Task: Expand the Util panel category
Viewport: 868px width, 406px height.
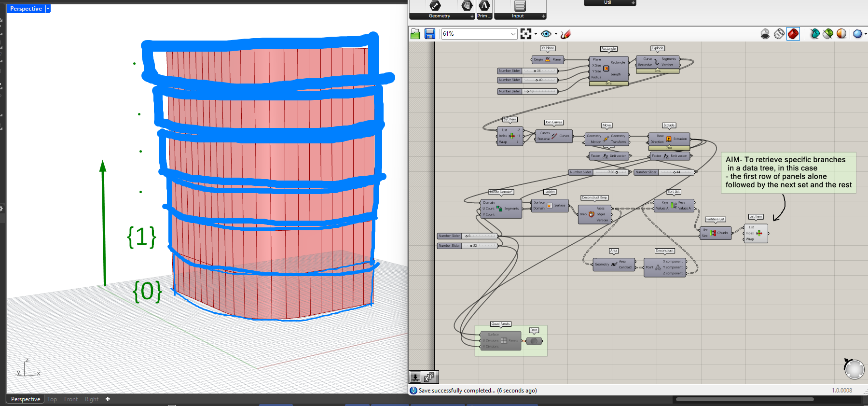Action: (633, 3)
